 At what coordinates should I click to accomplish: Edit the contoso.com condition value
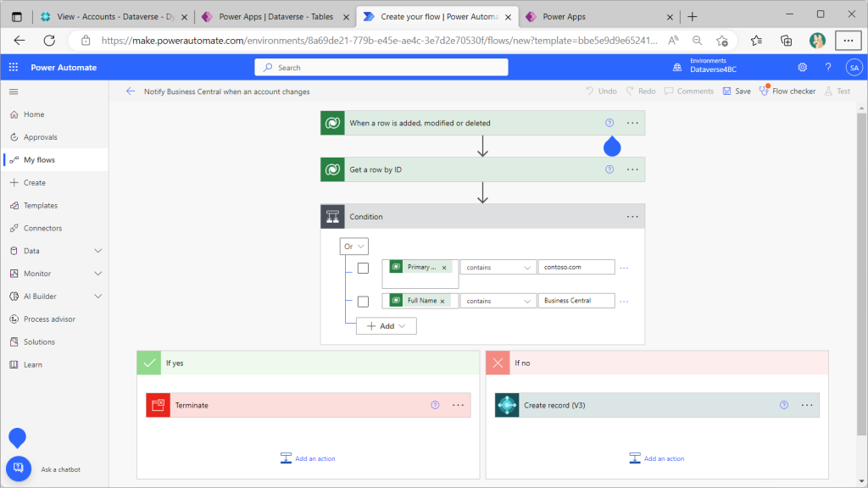point(576,267)
